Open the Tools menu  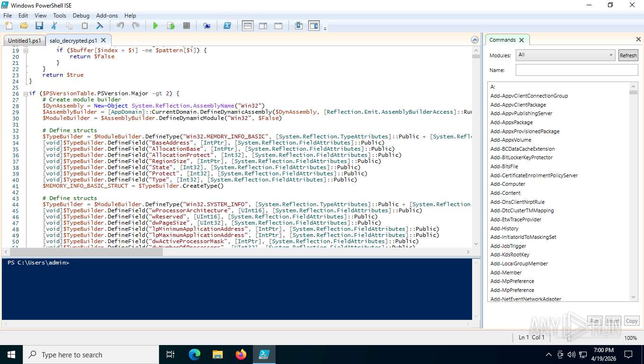[60, 15]
